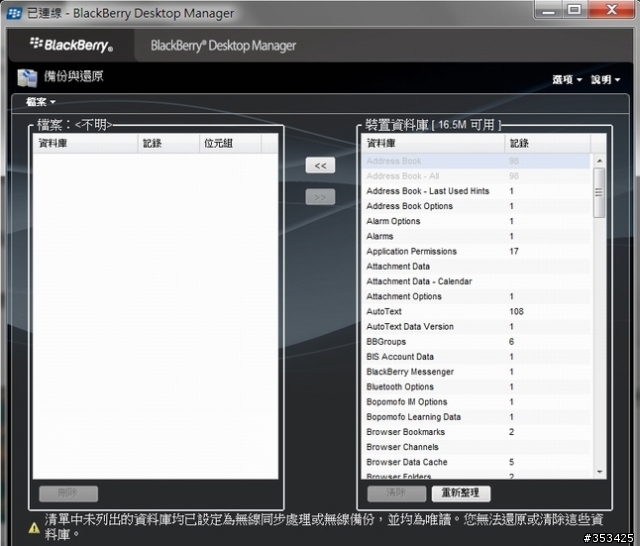Maximize the Desktop Manager window

click(574, 10)
